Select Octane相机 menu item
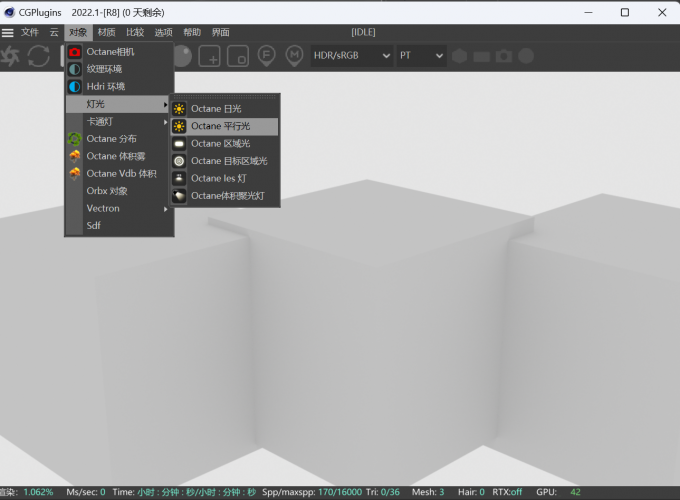The height and width of the screenshot is (500, 680). click(120, 52)
